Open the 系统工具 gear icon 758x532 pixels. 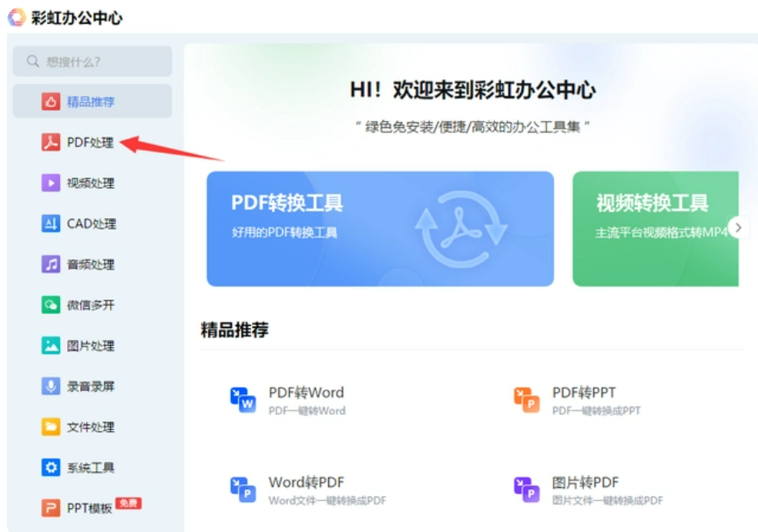50,467
